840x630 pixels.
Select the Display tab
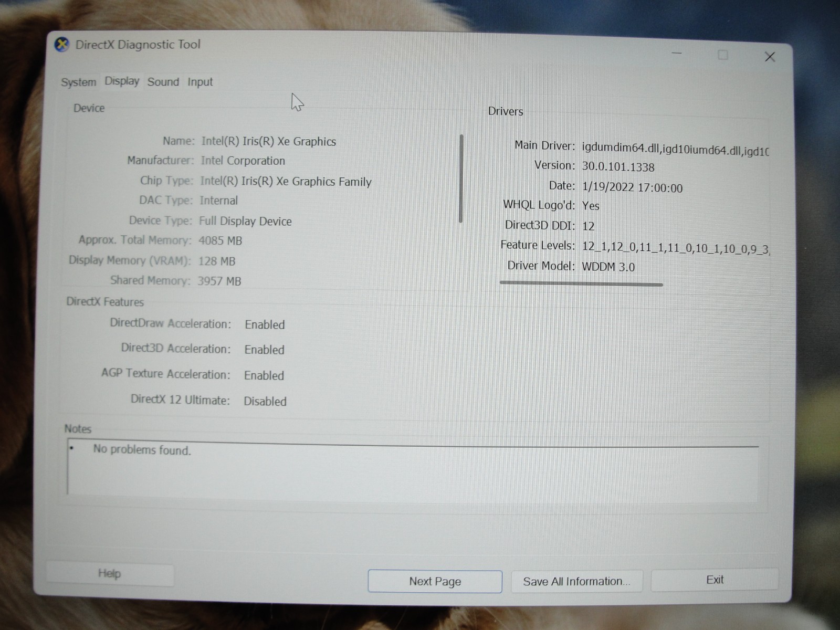point(122,81)
